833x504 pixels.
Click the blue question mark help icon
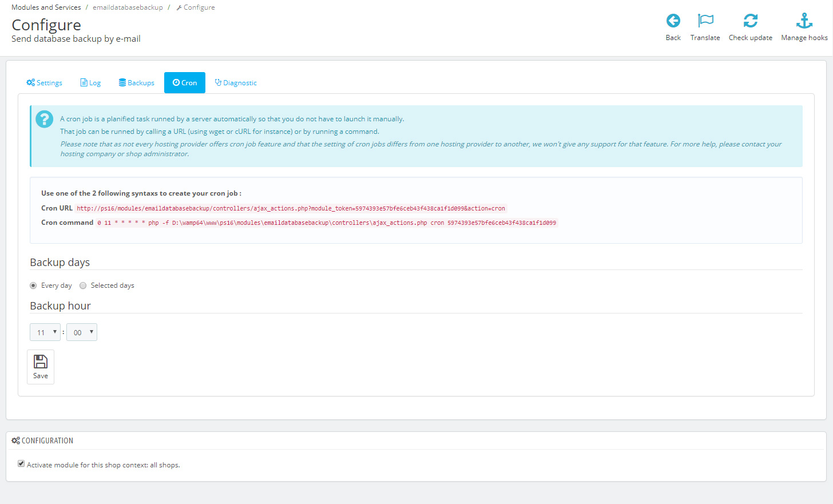(44, 119)
